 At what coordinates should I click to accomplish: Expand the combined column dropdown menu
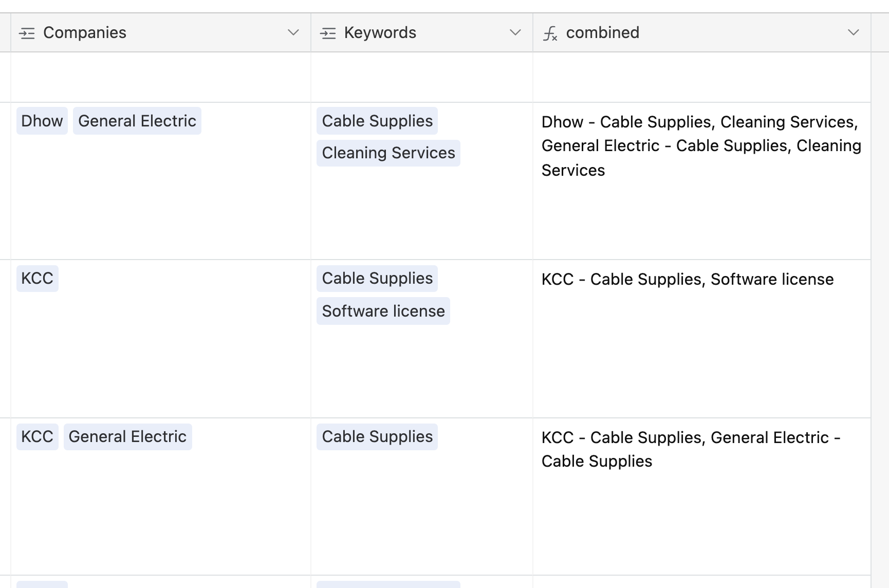click(854, 33)
